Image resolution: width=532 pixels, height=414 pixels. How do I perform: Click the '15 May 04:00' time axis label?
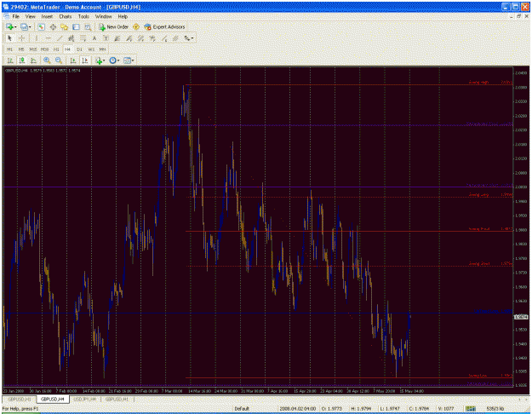tap(411, 391)
